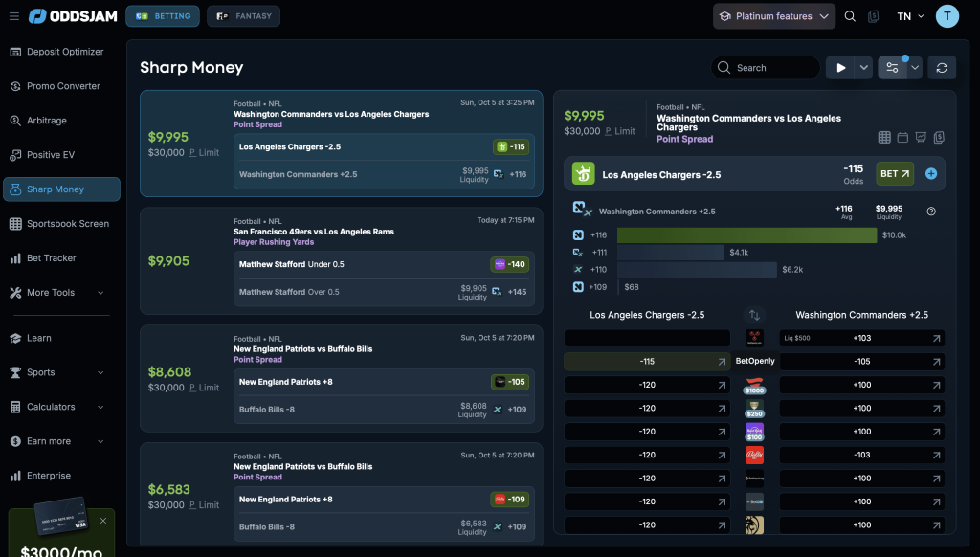Switch to the Betting tab

tap(163, 16)
